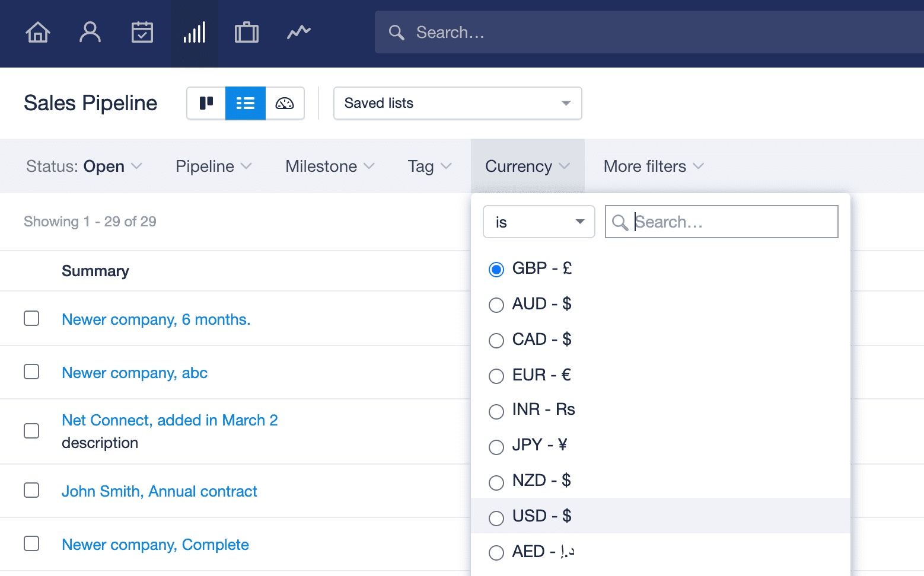Expand the Tag filter

pyautogui.click(x=429, y=167)
